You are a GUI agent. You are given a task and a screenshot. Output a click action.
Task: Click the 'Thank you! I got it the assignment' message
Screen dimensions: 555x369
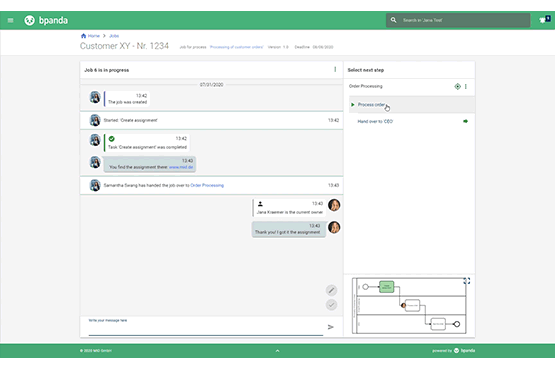point(288,229)
